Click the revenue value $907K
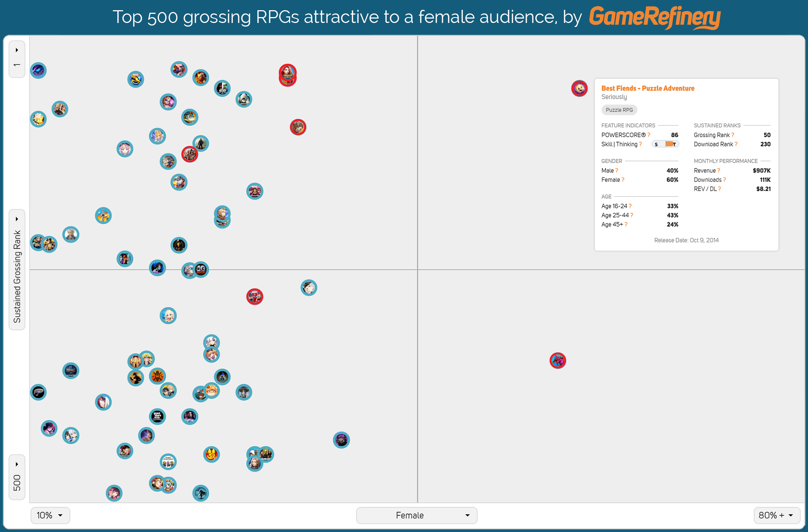808x532 pixels. point(762,170)
